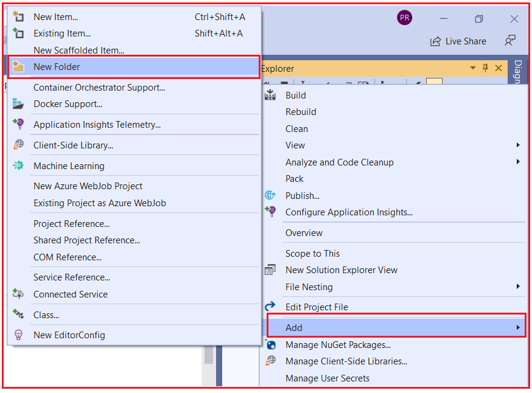Open Solution Explorer window options dropdown
The height and width of the screenshot is (393, 532).
(472, 68)
